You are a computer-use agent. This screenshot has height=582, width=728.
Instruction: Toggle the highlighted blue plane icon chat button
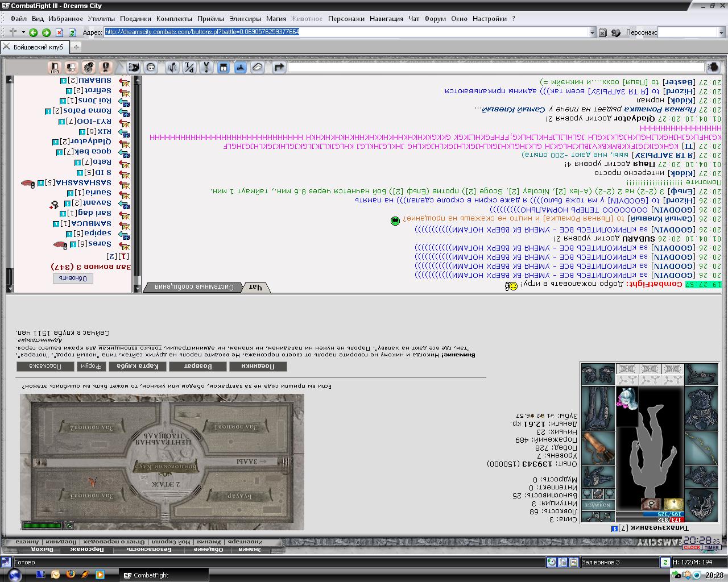(x=240, y=68)
